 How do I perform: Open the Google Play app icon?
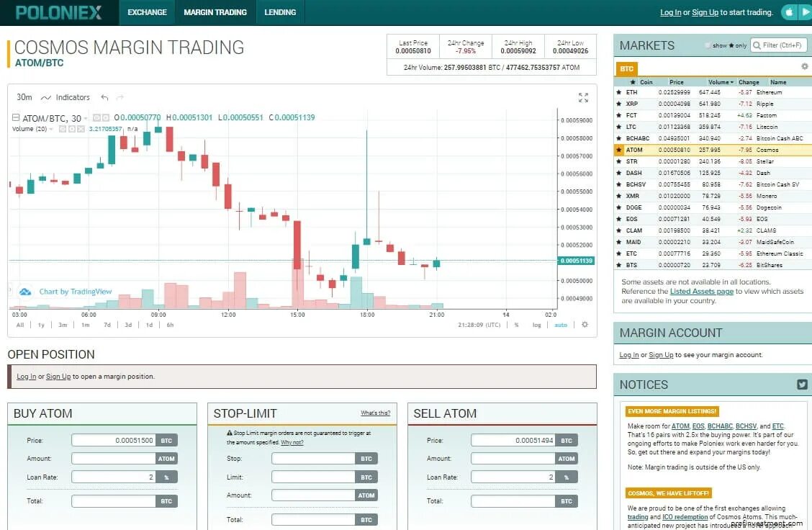pos(806,12)
